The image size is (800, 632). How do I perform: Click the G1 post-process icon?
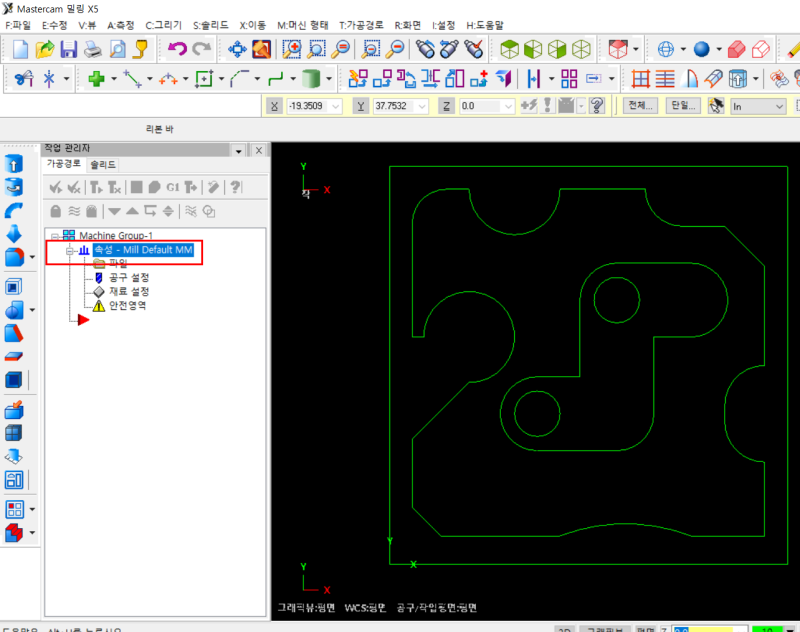pos(172,187)
